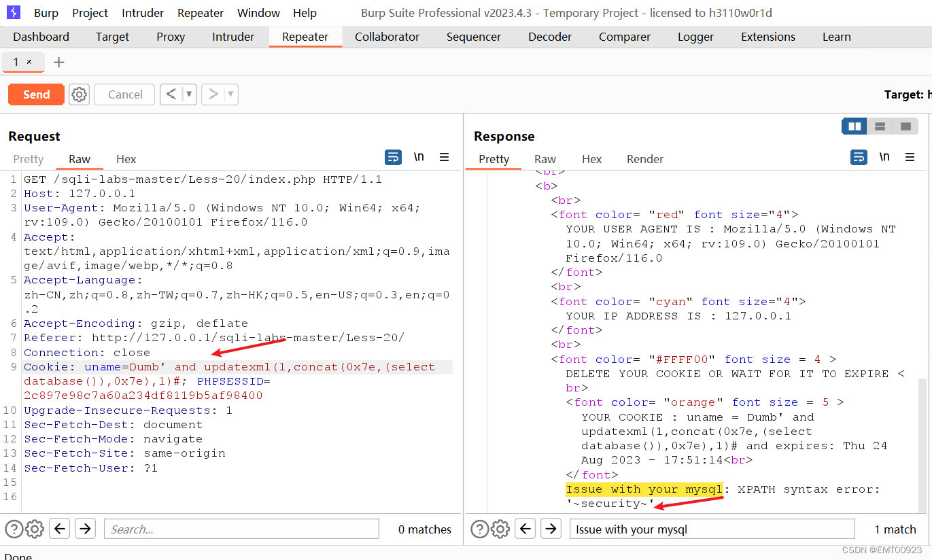Jump to previous match in Request search

tap(60, 528)
